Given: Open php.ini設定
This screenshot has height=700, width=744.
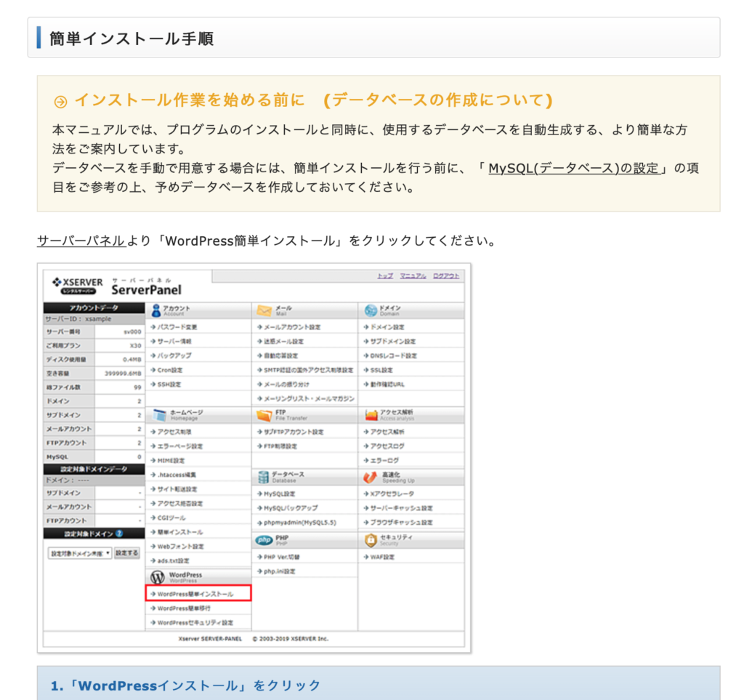Looking at the screenshot, I should tap(280, 571).
